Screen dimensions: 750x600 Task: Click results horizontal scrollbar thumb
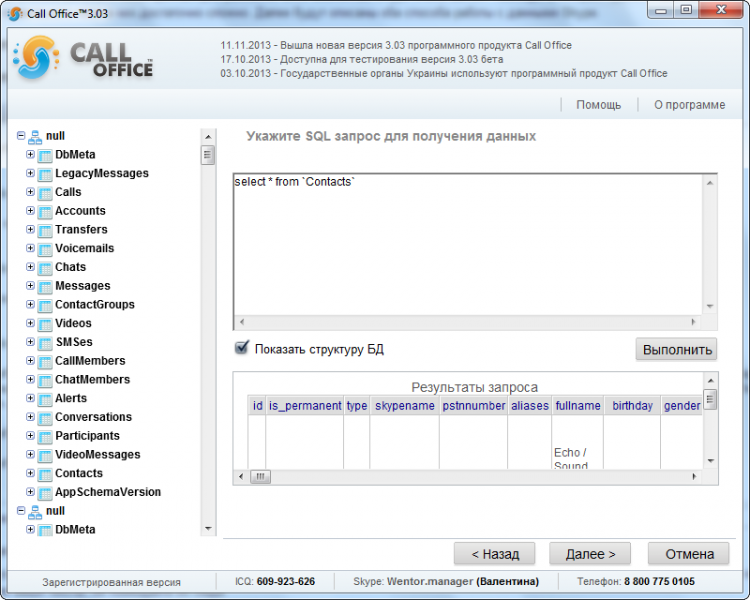pyautogui.click(x=260, y=477)
